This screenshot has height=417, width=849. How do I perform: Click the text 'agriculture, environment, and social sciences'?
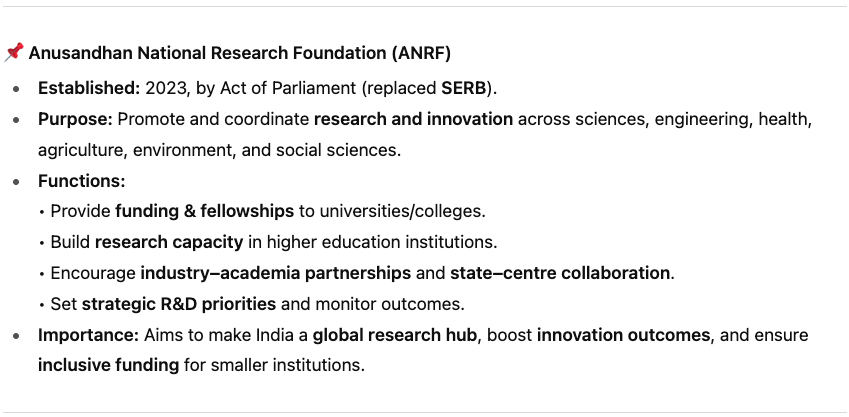[218, 150]
